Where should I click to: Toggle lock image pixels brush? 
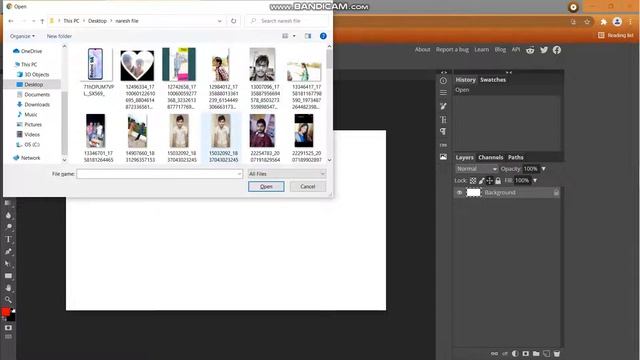coord(482,180)
